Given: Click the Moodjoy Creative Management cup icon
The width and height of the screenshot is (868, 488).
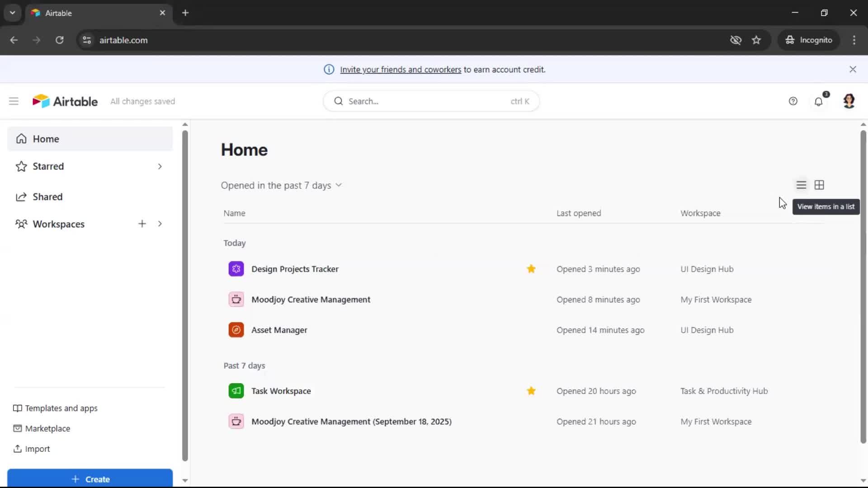Looking at the screenshot, I should (x=236, y=300).
